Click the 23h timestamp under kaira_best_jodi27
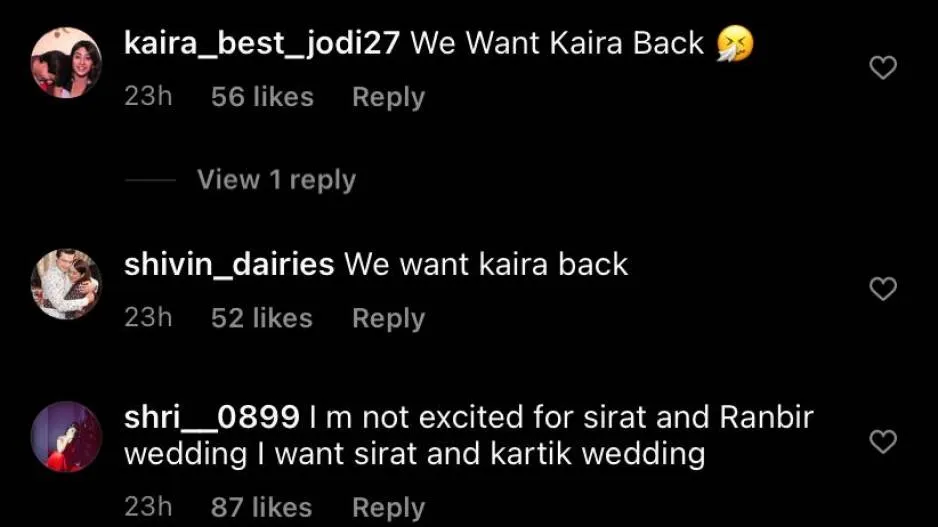938x527 pixels. (148, 96)
